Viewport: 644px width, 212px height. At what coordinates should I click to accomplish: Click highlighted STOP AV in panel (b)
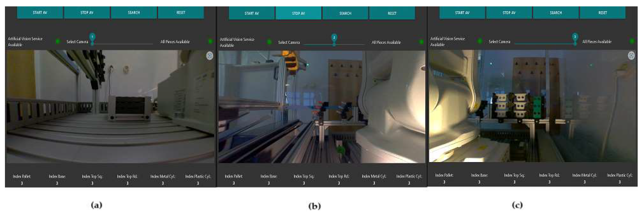click(298, 13)
